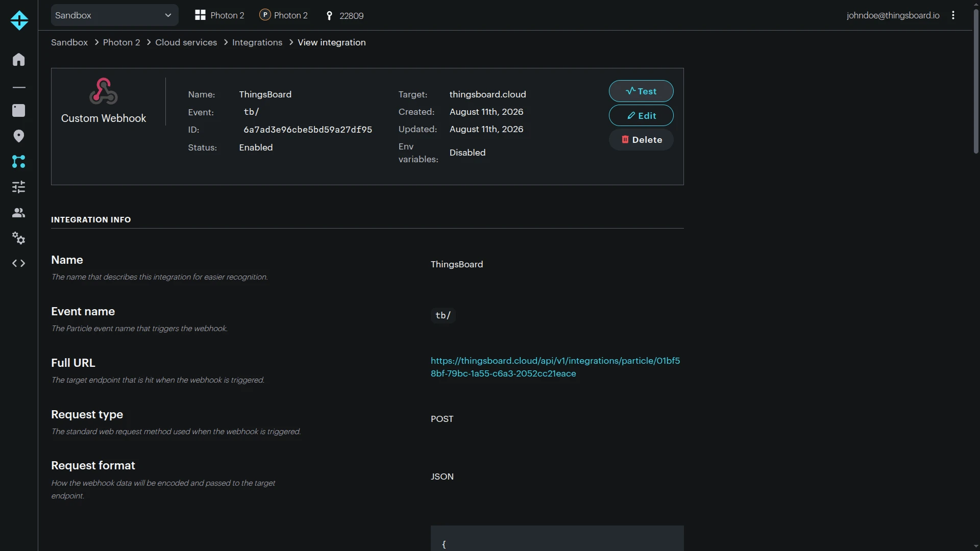Expand the Sandbox selector dropdown
Viewport: 980px width, 551px height.
(x=115, y=15)
